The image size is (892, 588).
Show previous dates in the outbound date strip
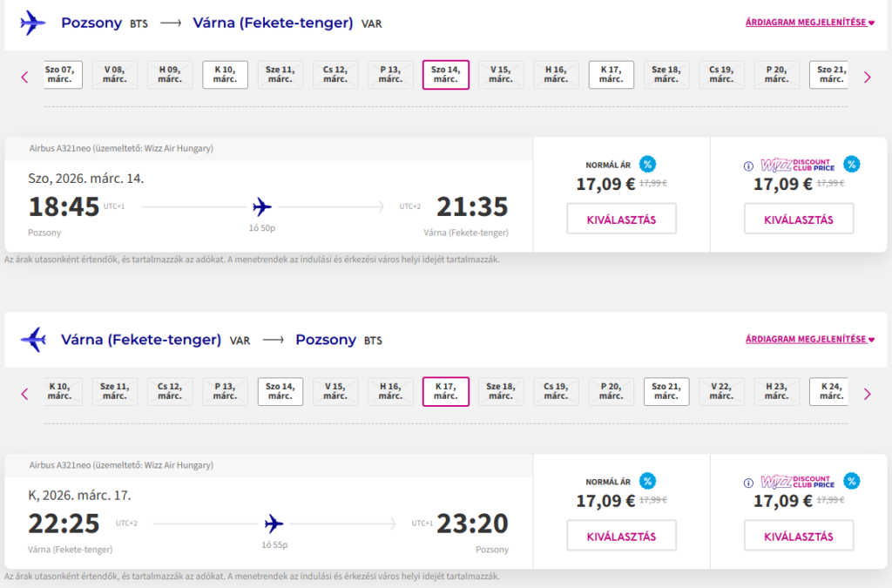point(24,77)
